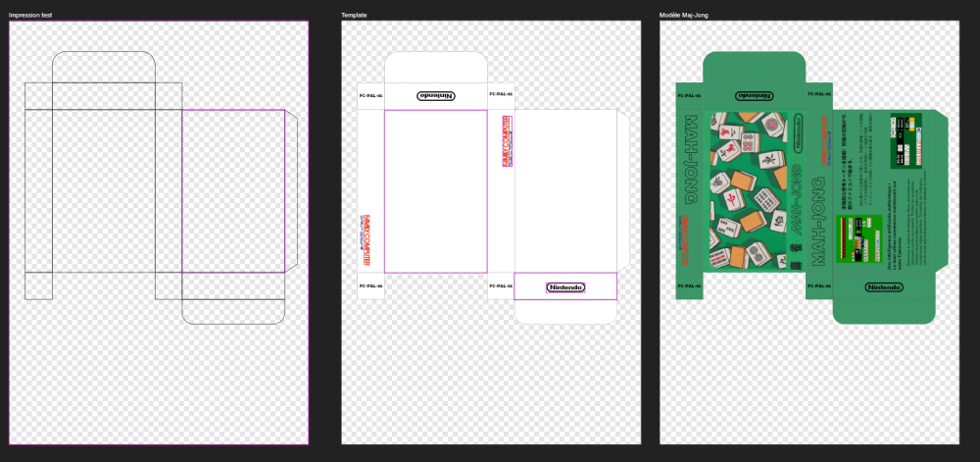980x462 pixels.
Task: Click the Nintendo logo at bottom of green box
Action: [884, 287]
